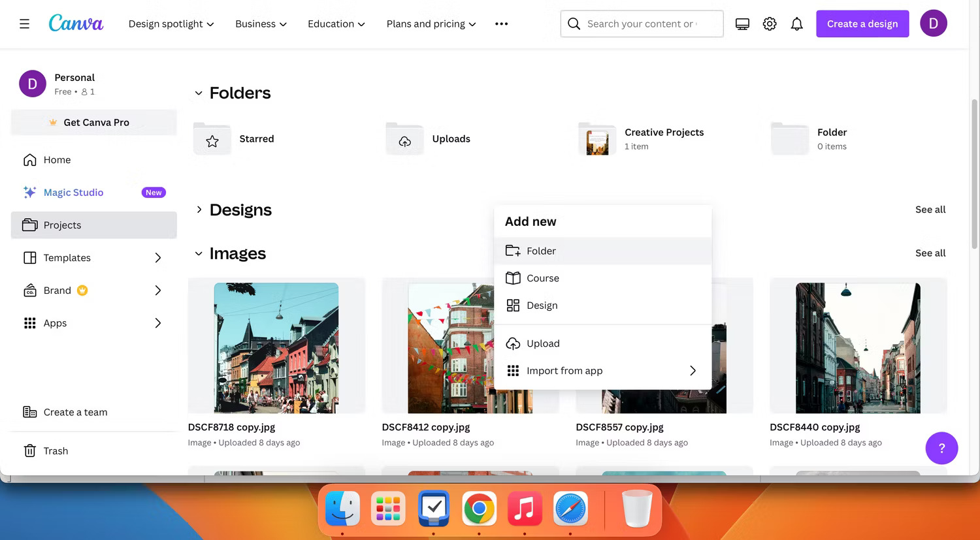
Task: Select Folder from the Add new menu
Action: click(x=541, y=251)
